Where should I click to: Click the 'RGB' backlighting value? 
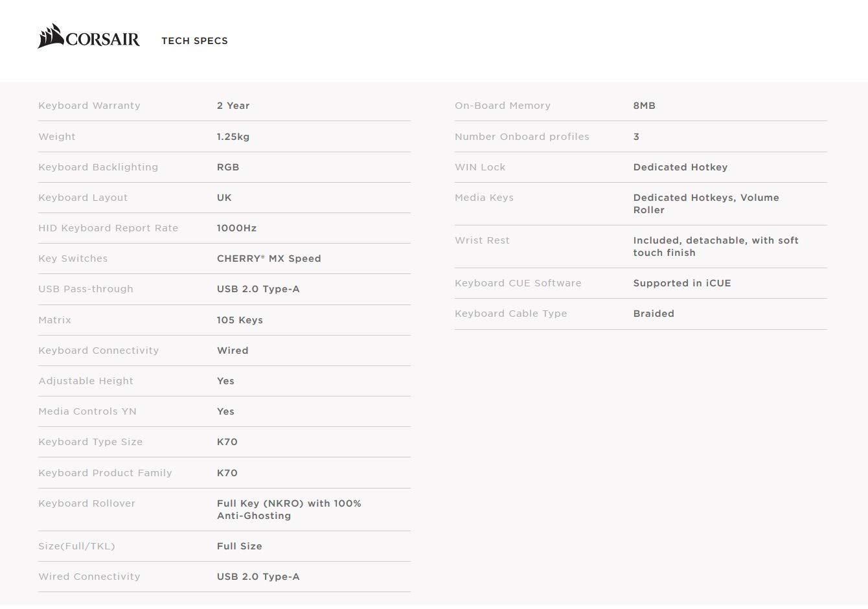pos(228,167)
